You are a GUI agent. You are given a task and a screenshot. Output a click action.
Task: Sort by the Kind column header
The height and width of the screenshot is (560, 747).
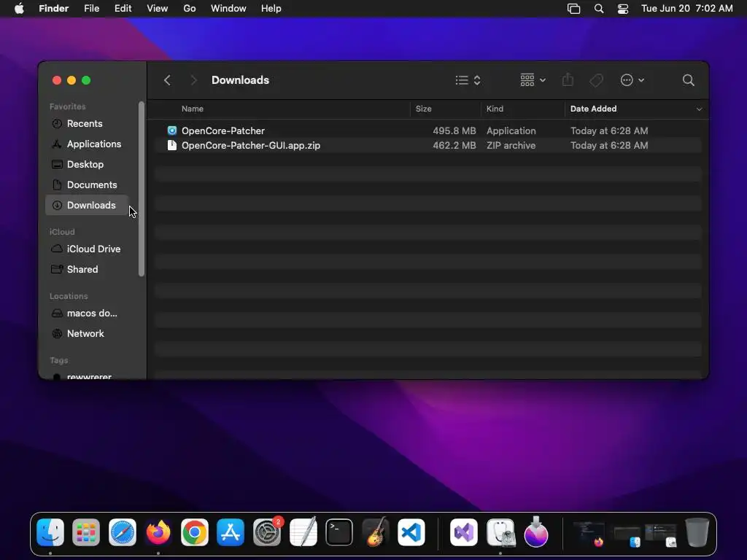[x=495, y=109]
